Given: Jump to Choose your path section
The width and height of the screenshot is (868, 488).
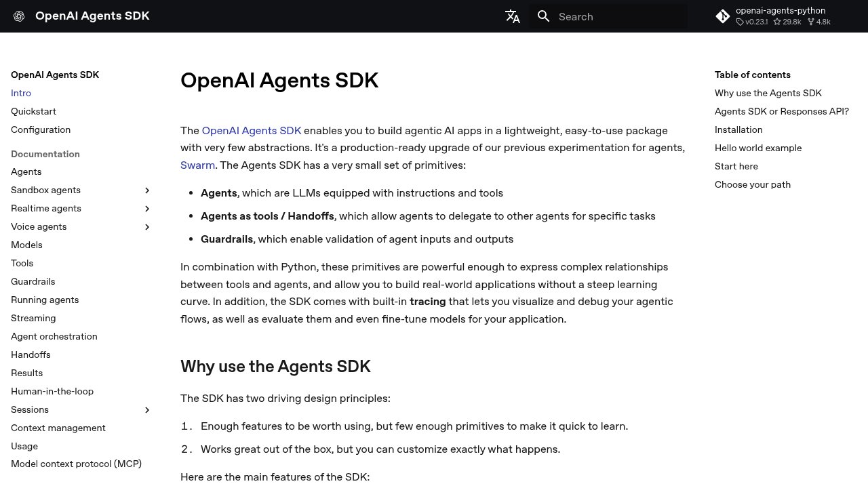Looking at the screenshot, I should pyautogui.click(x=753, y=185).
